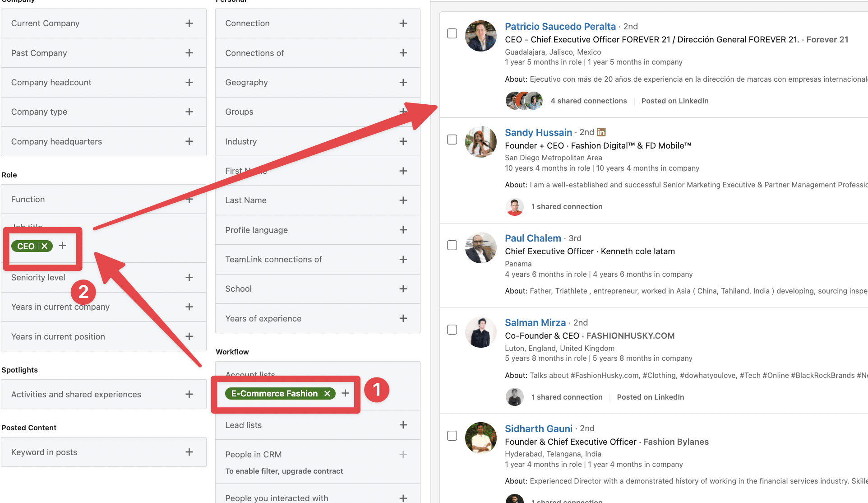Click add button next to Account lists
Screen dimensions: 868x503
tap(345, 393)
